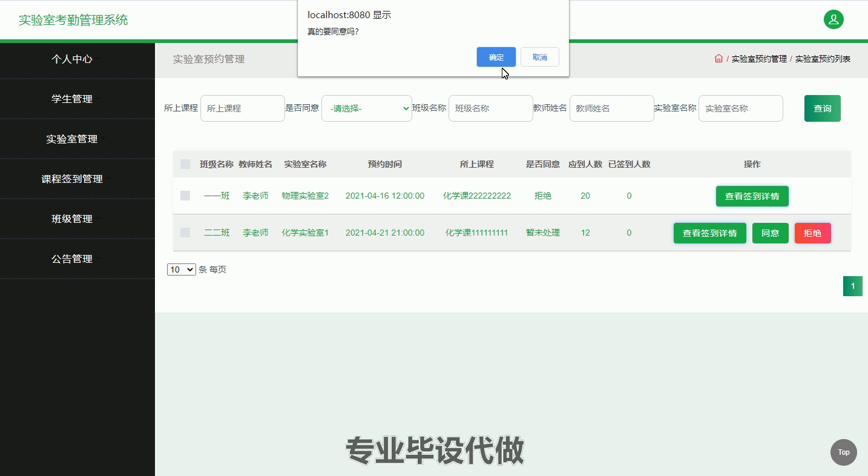This screenshot has width=868, height=476.
Task: Expand 个人中心 sidebar menu
Action: click(x=77, y=59)
